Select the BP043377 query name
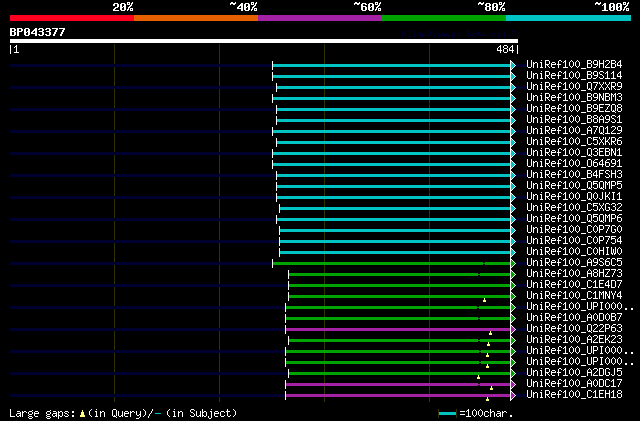 37,32
